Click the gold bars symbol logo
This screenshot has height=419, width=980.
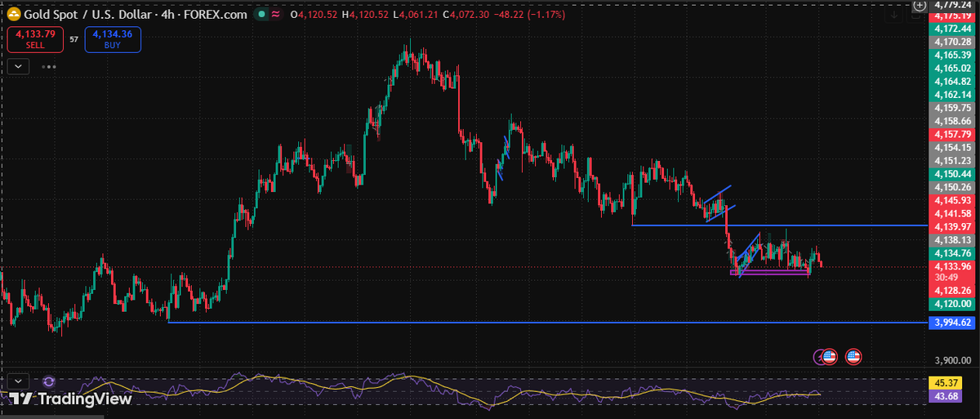click(x=14, y=15)
